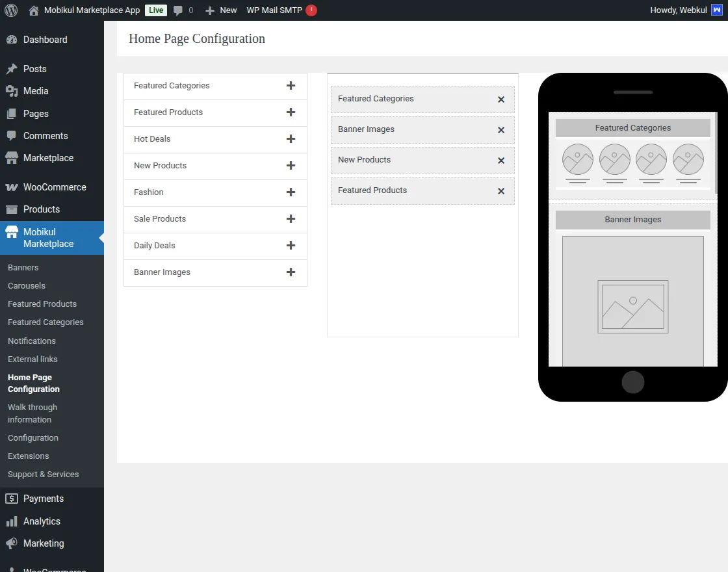728x572 pixels.
Task: Click the WP Mail SMTP red notification badge
Action: [x=310, y=10]
